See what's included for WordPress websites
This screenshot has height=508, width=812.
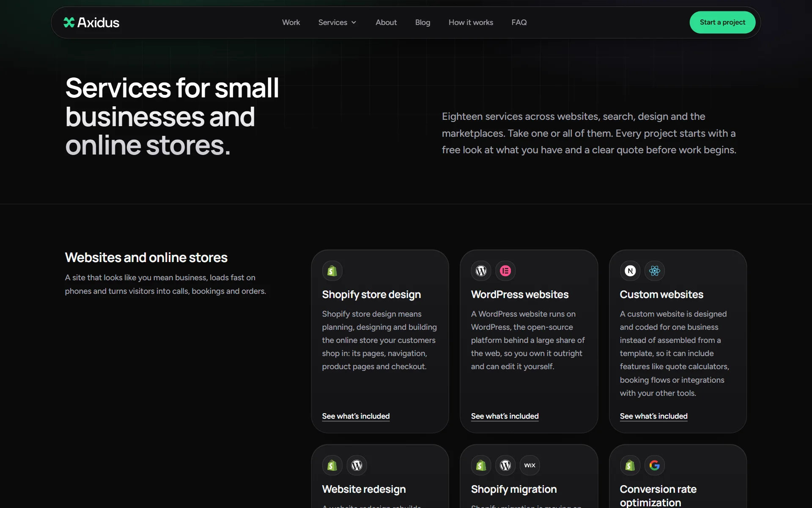click(505, 416)
